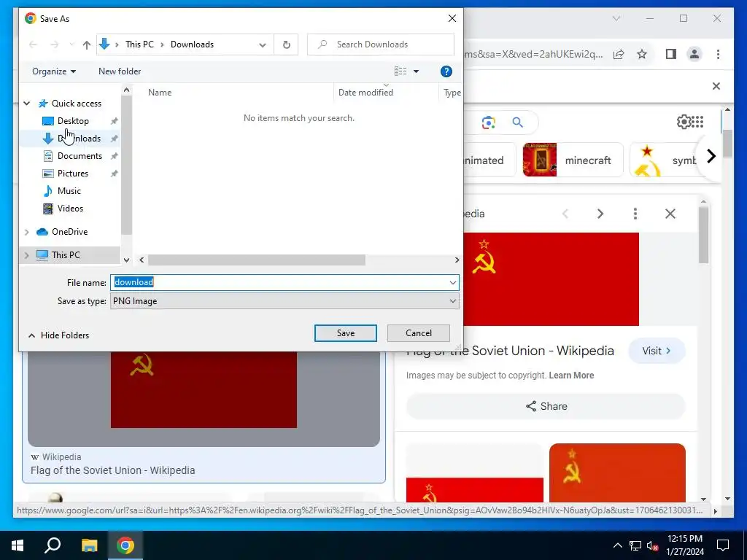Image resolution: width=747 pixels, height=560 pixels.
Task: Refresh the Downloads folder listing
Action: [286, 44]
